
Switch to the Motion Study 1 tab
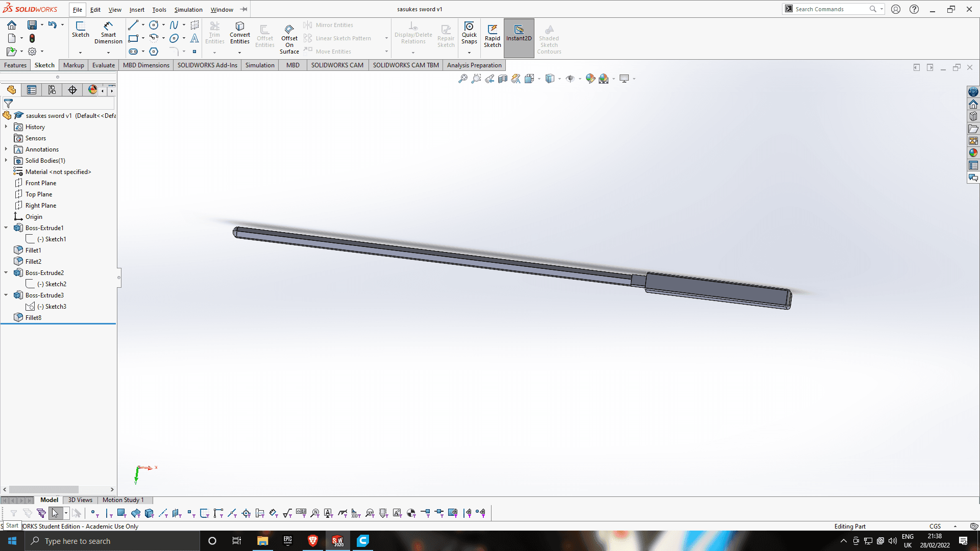click(122, 500)
